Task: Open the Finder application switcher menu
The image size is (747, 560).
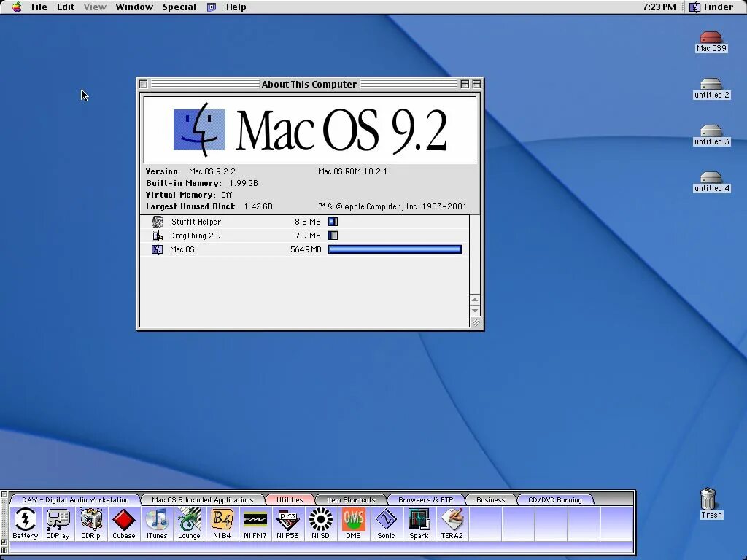Action: (x=711, y=7)
